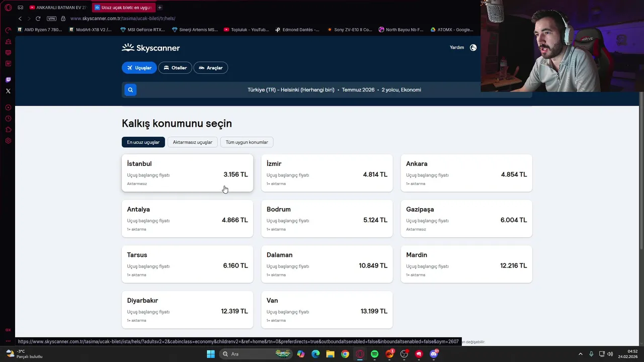Open File Explorer from the taskbar

click(x=330, y=354)
